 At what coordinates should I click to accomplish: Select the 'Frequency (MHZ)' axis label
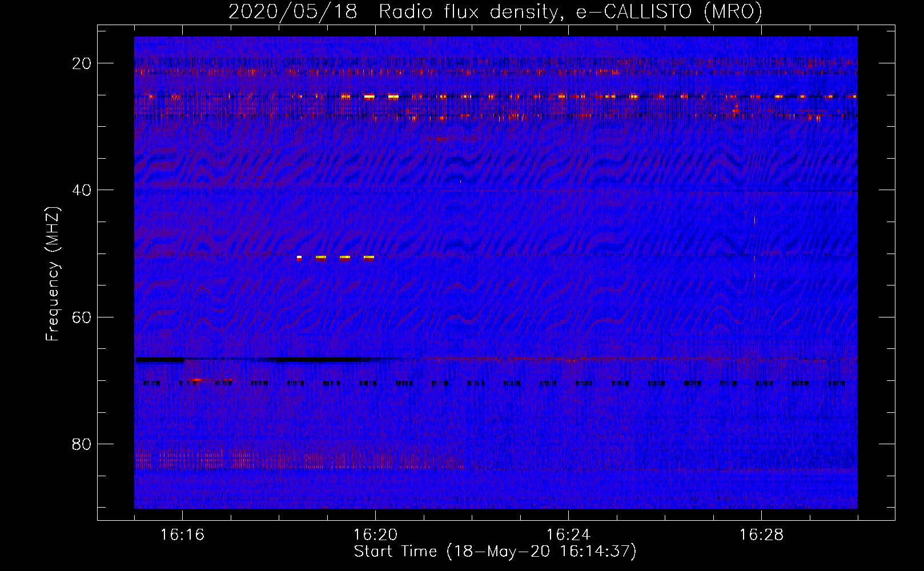53,274
